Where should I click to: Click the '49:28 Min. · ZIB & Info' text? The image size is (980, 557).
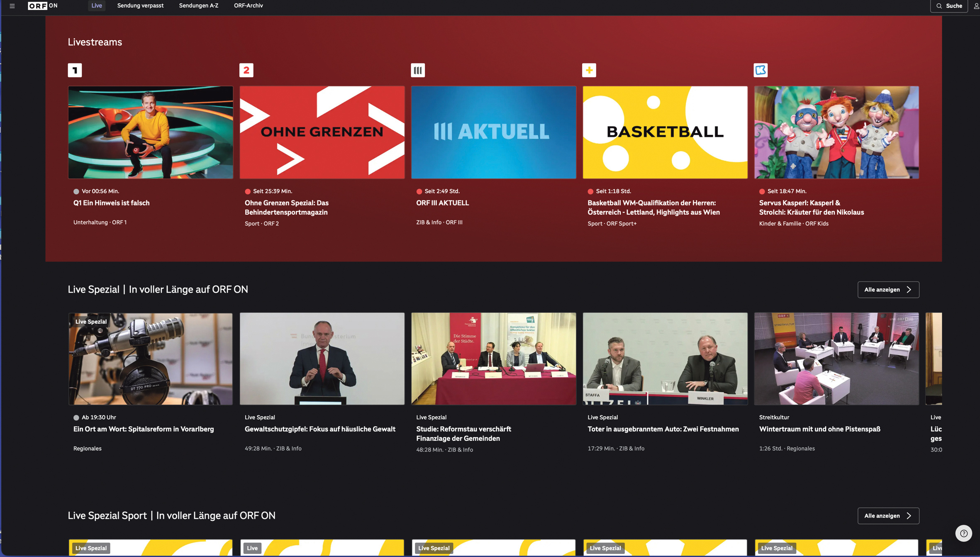click(x=273, y=449)
